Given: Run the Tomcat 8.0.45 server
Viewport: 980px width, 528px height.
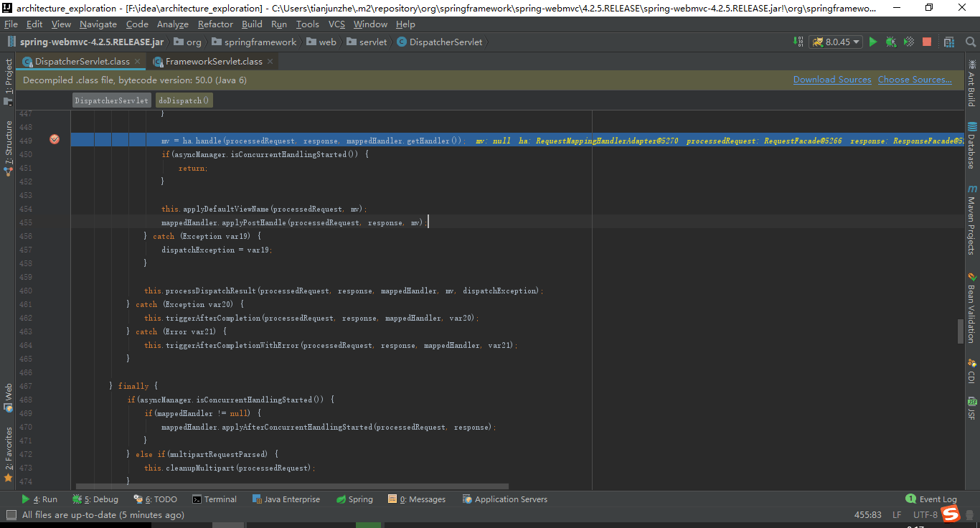Looking at the screenshot, I should coord(872,42).
